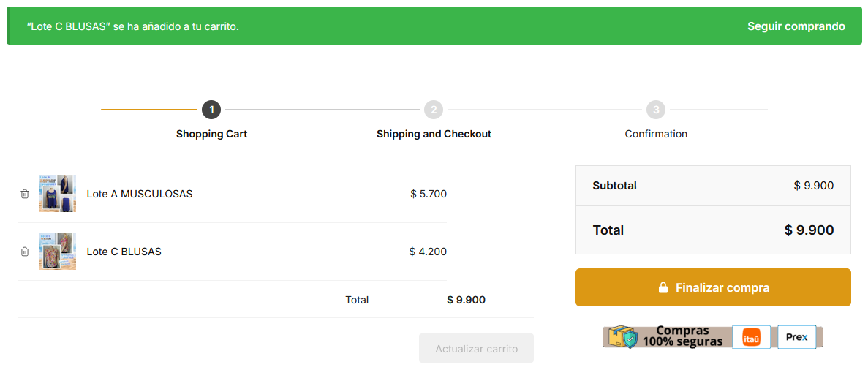Select the step 3 circle indicator
Screen dimensions: 868x370
(656, 110)
